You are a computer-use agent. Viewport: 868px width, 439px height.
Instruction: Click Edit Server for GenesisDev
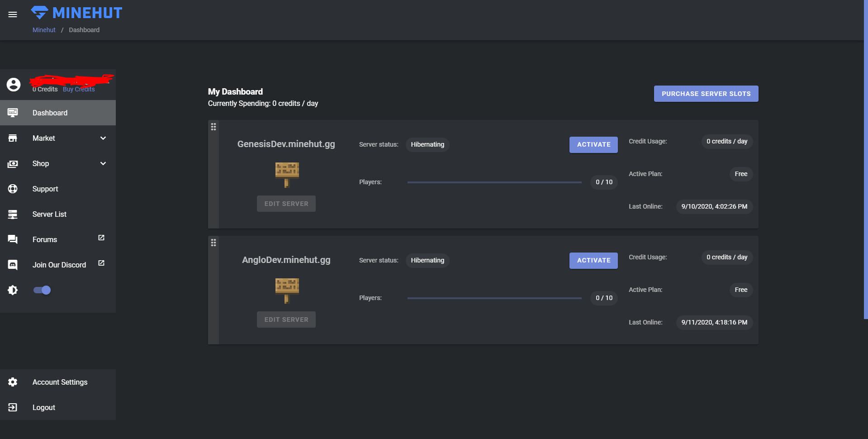(x=286, y=204)
